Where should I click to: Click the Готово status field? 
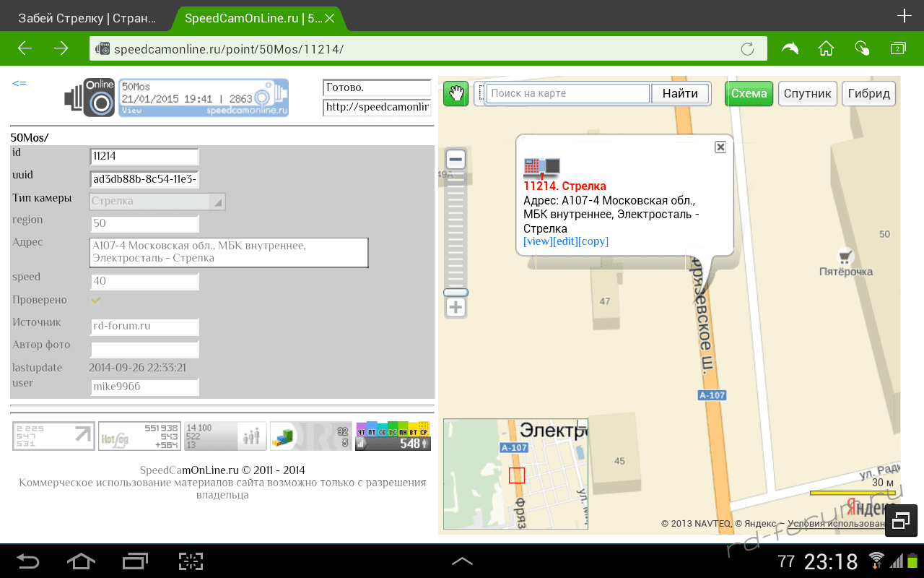[377, 87]
